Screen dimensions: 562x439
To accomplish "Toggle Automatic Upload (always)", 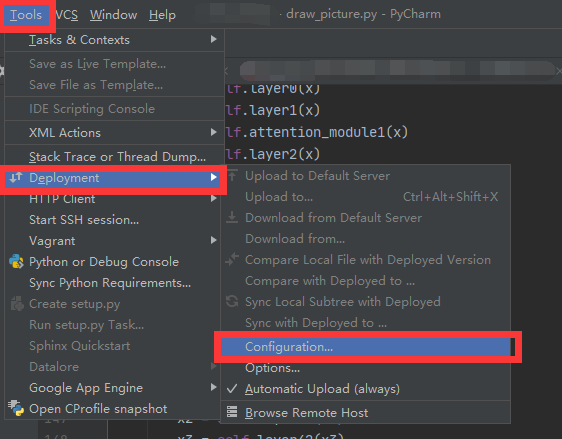I will coord(366,389).
